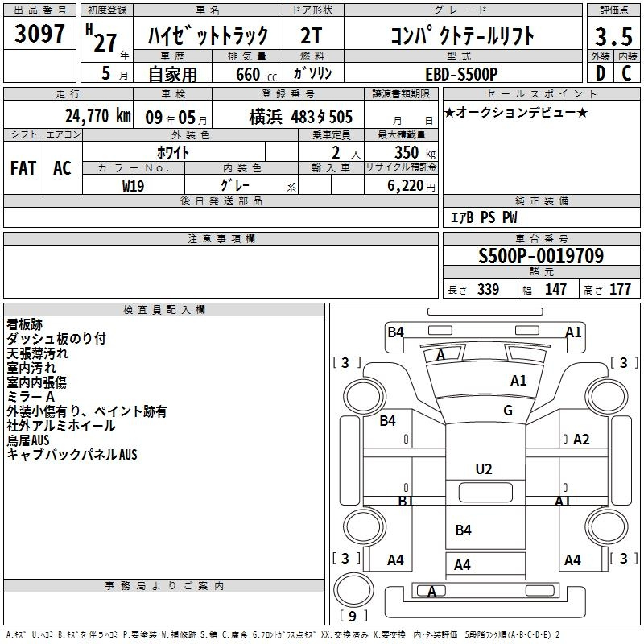644x644 pixels.
Task: Click the color number W19
Action: pyautogui.click(x=133, y=186)
